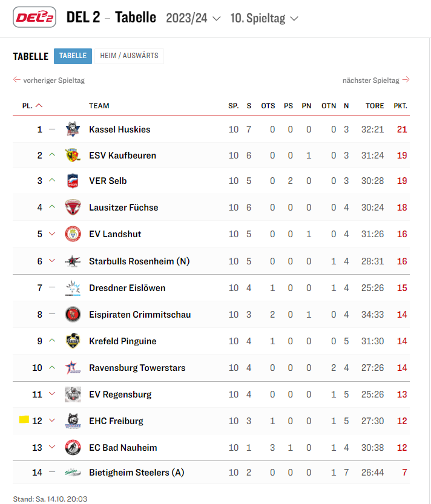Viewport: 431px width, 504px height.
Task: Click the ESV Kaufbeuren team logo
Action: pos(73,155)
